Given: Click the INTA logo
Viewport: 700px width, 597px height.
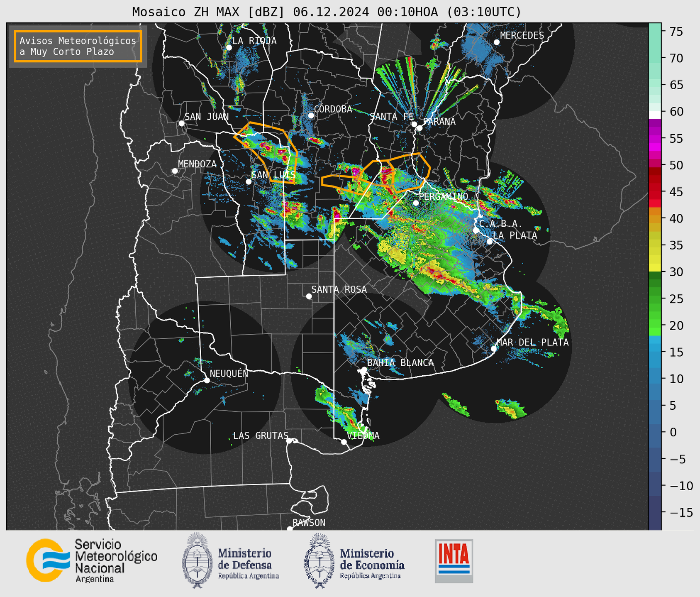Looking at the screenshot, I should 454,561.
